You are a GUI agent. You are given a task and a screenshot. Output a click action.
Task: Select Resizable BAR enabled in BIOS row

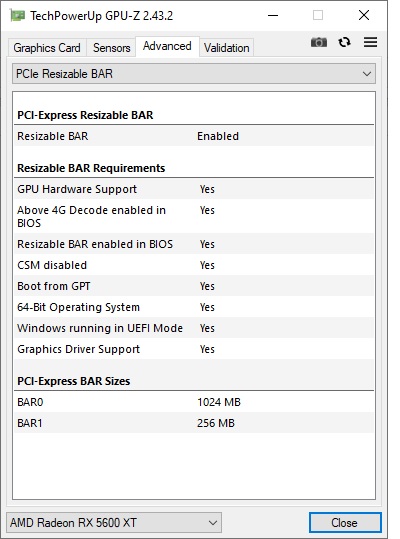click(194, 244)
